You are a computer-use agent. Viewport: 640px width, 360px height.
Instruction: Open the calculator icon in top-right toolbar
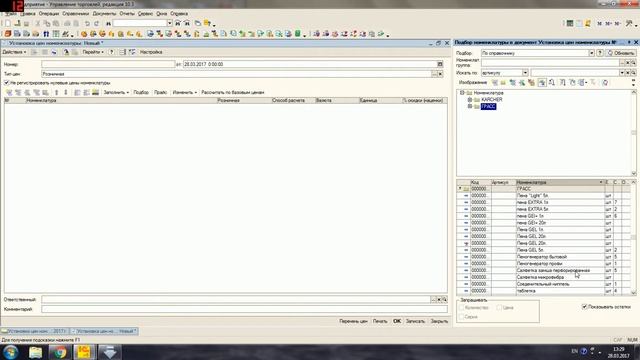point(570,23)
